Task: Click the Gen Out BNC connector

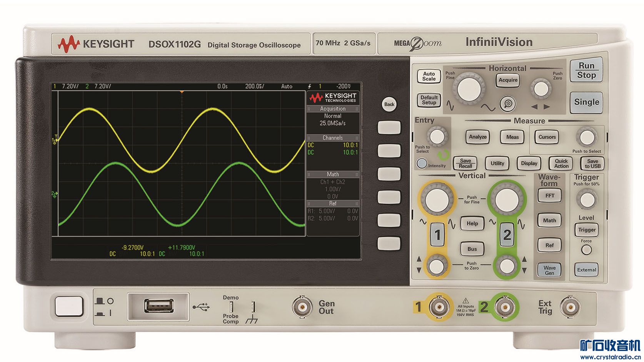Action: [x=302, y=307]
